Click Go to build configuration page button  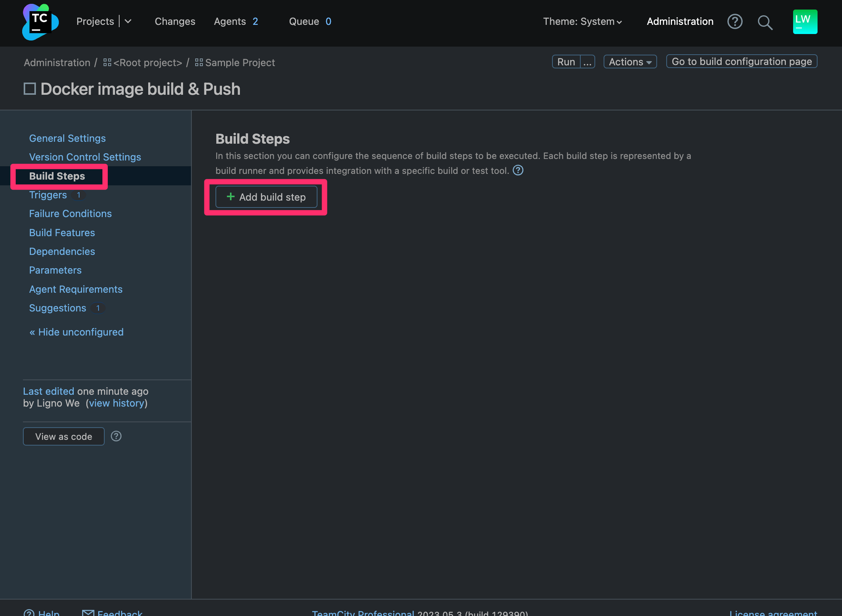[741, 62]
